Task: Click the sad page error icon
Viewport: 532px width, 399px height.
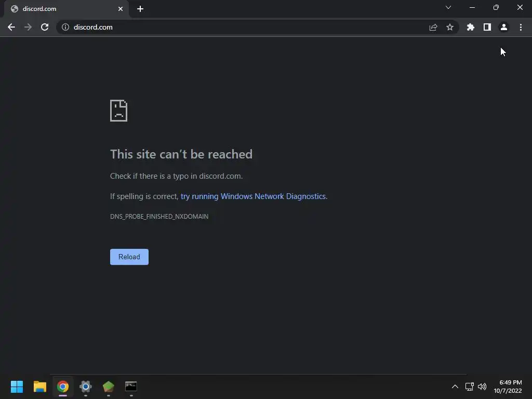Action: 119,111
